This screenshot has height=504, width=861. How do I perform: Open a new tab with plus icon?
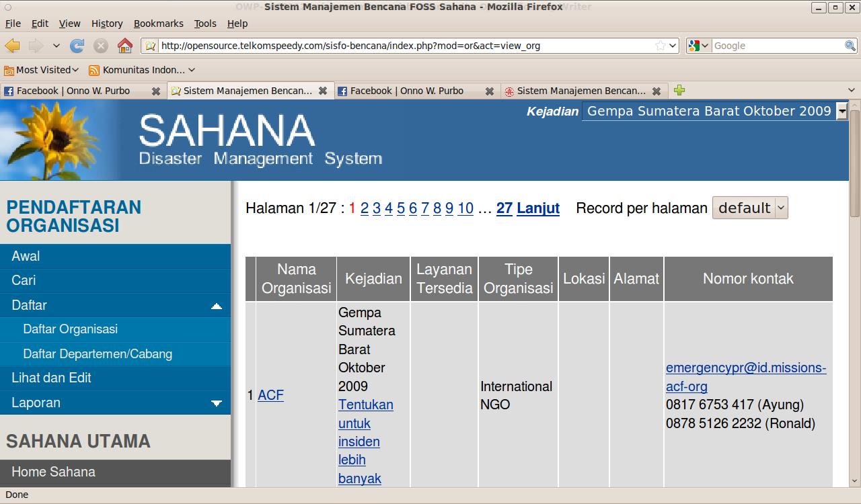(x=679, y=90)
